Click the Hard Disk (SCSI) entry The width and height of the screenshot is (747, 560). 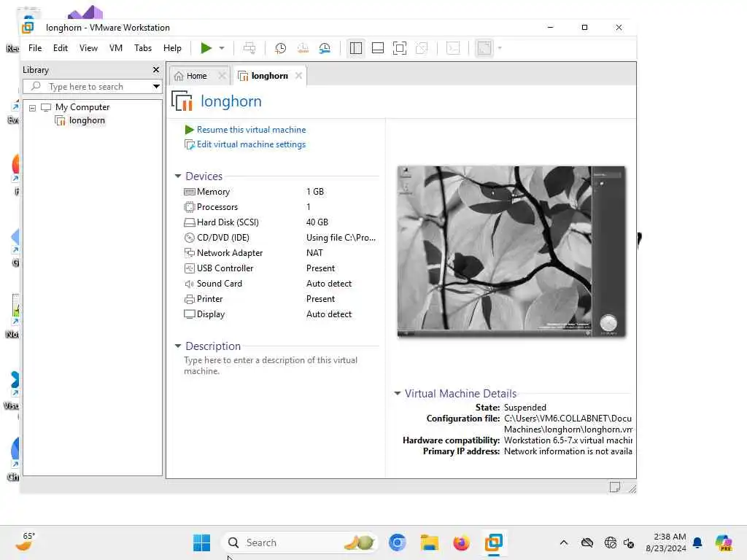(x=228, y=222)
